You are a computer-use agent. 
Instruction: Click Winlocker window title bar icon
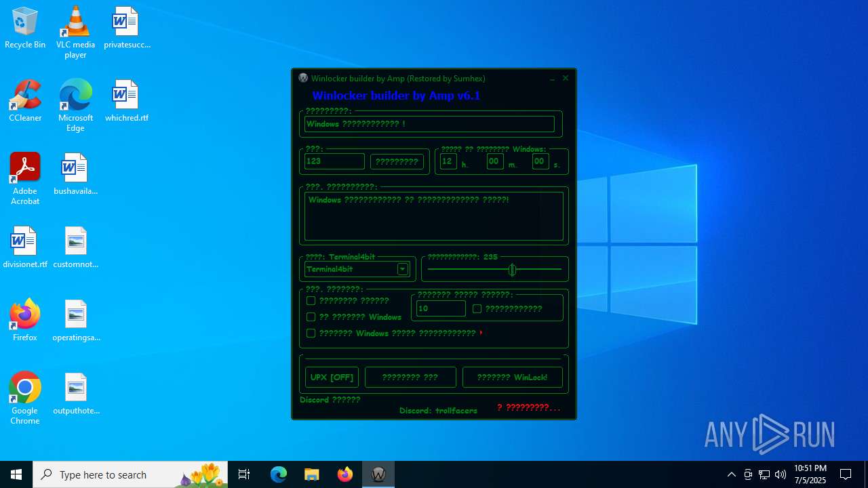coord(303,78)
